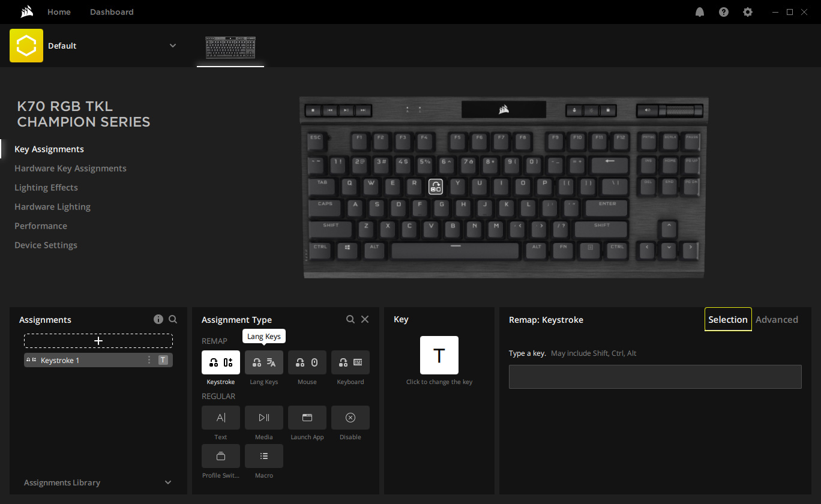This screenshot has width=821, height=504.
Task: Click the play/pause key on keyboard
Action: coord(346,110)
